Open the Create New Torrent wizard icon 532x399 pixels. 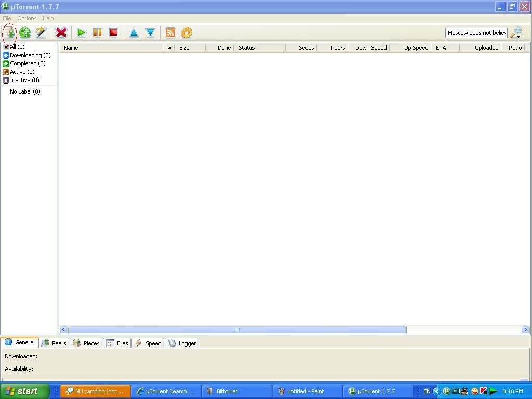tap(41, 33)
